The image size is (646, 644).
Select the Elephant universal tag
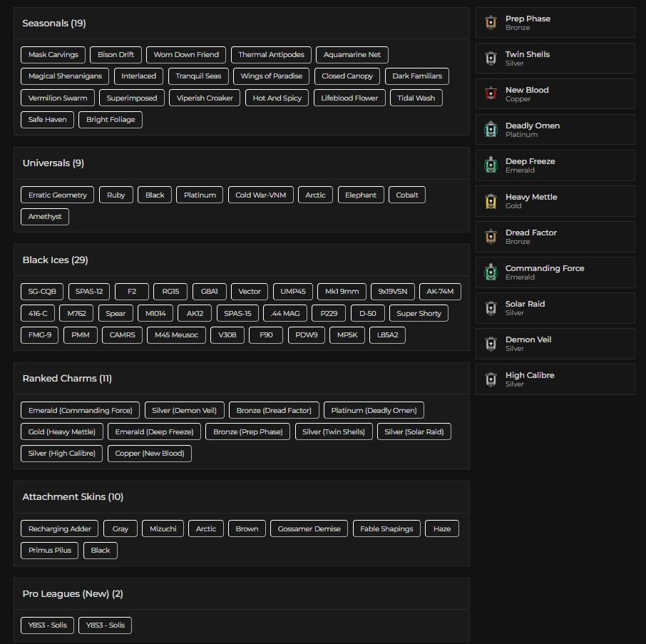[x=361, y=195]
